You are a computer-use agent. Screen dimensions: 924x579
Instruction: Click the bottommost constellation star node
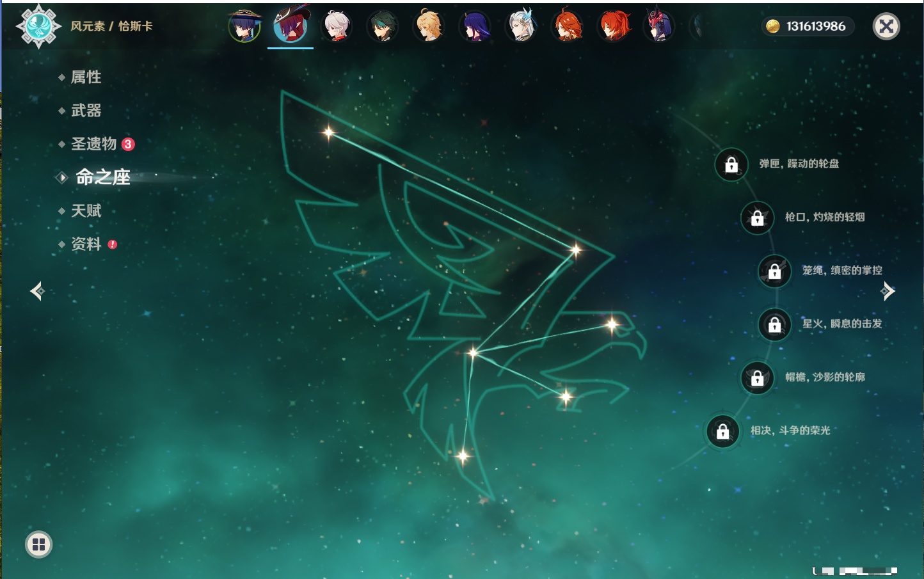click(463, 456)
